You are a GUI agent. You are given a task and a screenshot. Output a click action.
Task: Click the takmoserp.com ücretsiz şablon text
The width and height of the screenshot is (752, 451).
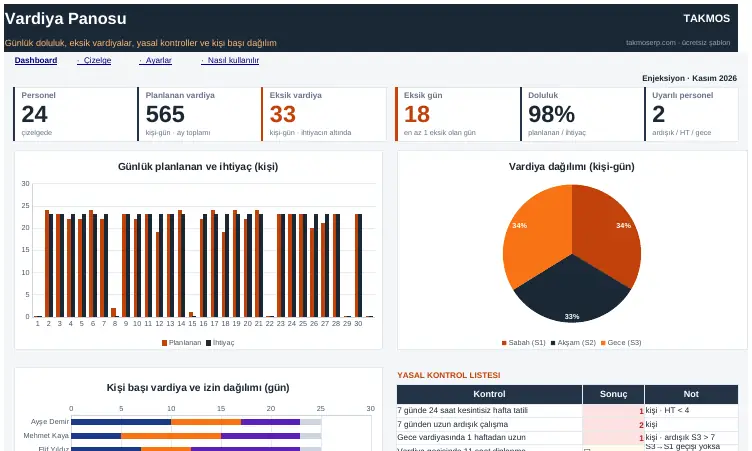[x=678, y=43]
